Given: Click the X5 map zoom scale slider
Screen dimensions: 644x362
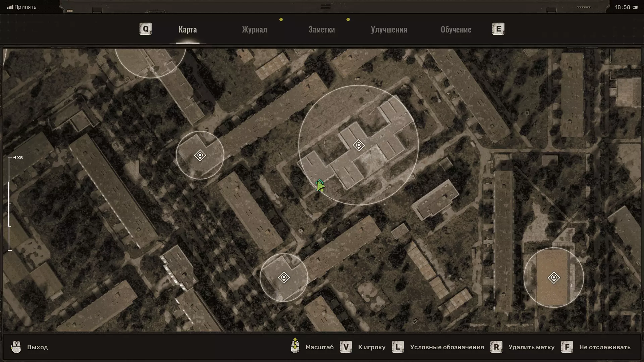Looking at the screenshot, I should (10, 203).
